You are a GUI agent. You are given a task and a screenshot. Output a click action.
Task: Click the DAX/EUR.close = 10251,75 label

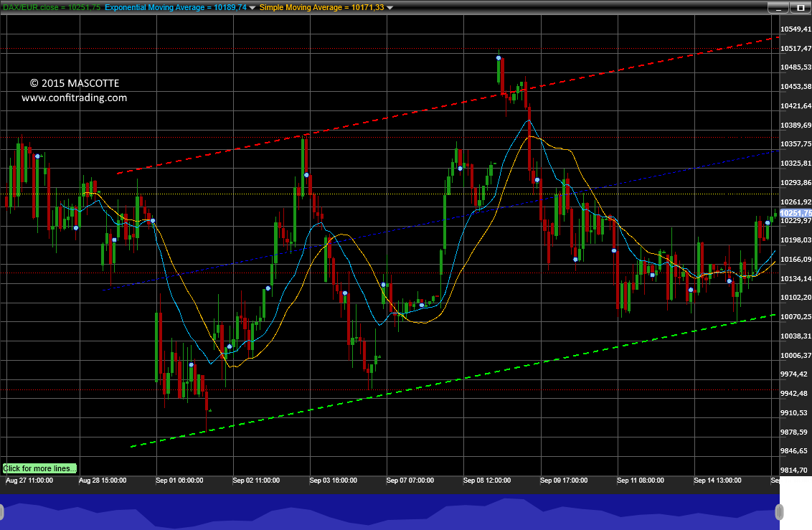point(51,7)
